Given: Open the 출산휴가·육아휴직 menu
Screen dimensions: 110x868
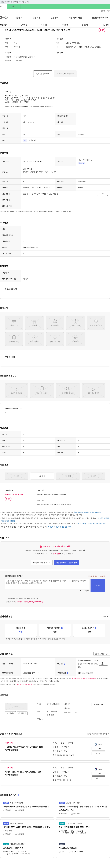Looking at the screenshot, I should 100,17.
